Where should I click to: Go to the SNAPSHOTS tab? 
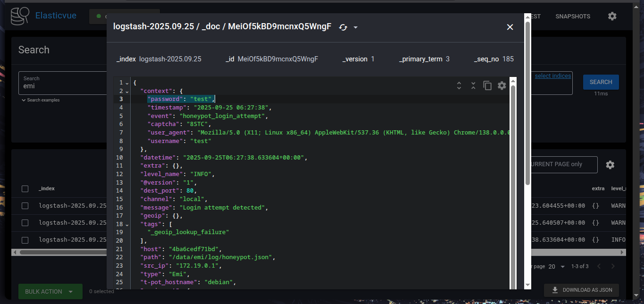pyautogui.click(x=573, y=16)
